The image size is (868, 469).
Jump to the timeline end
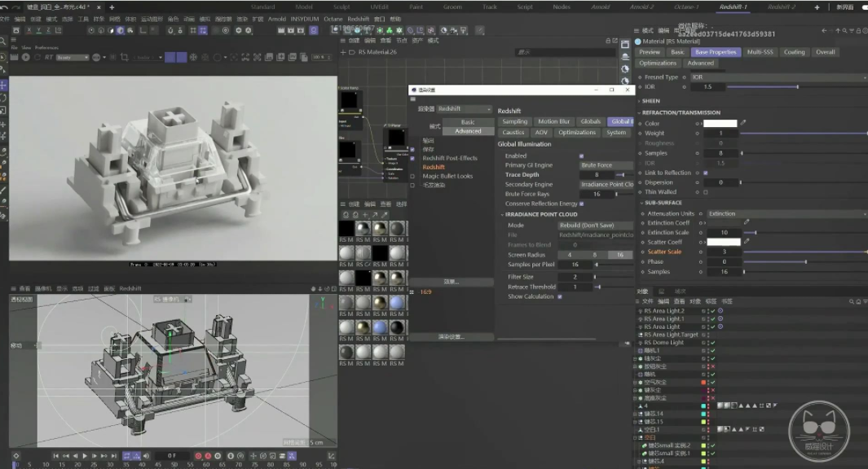point(114,456)
